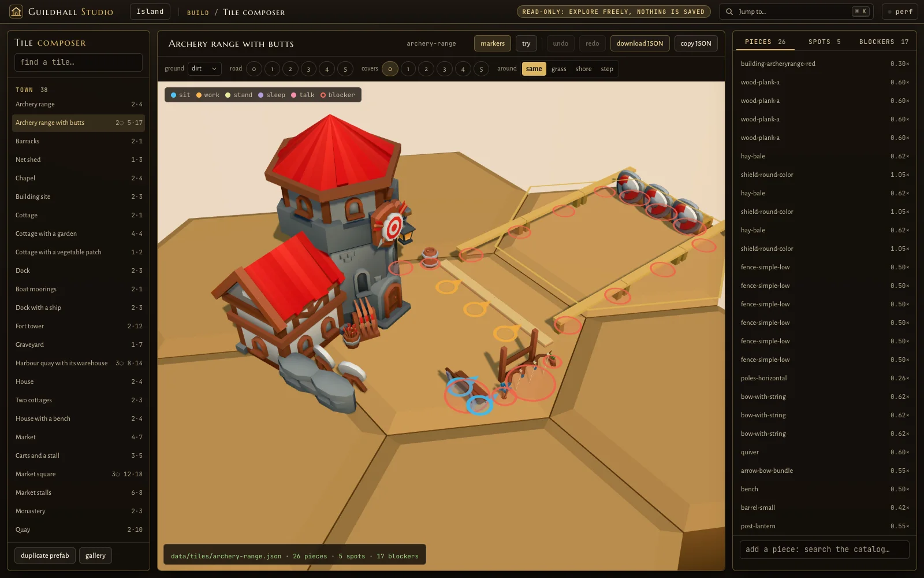
Task: Toggle the orange work marker in legend
Action: click(x=207, y=95)
